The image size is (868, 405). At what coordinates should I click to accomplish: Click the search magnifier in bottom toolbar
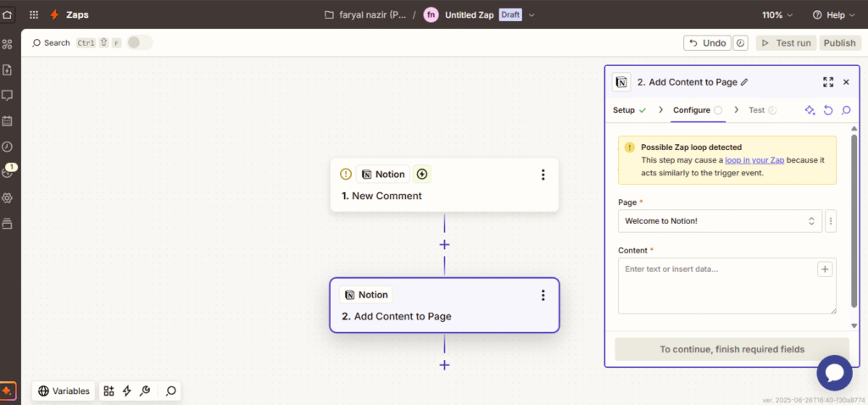coord(171,391)
